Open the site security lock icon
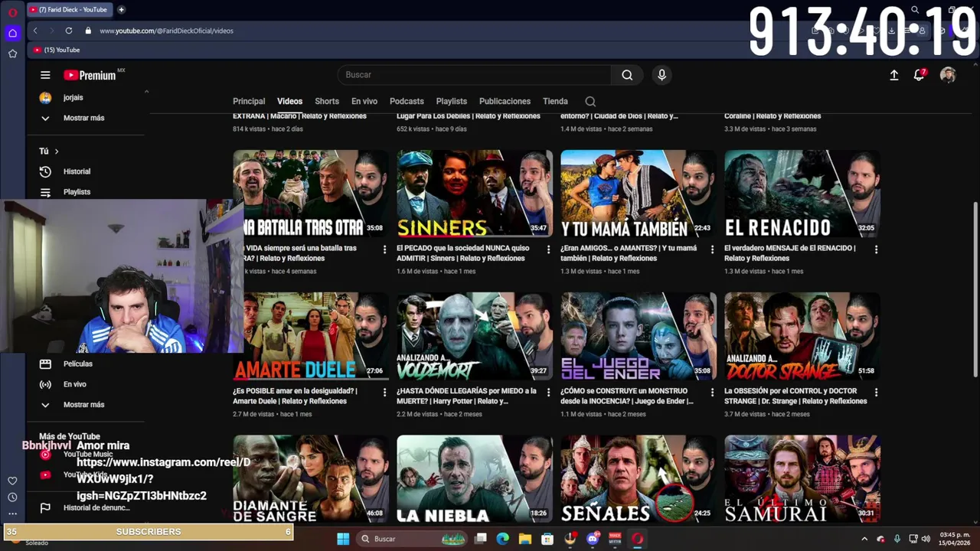Image resolution: width=980 pixels, height=551 pixels. 88,31
